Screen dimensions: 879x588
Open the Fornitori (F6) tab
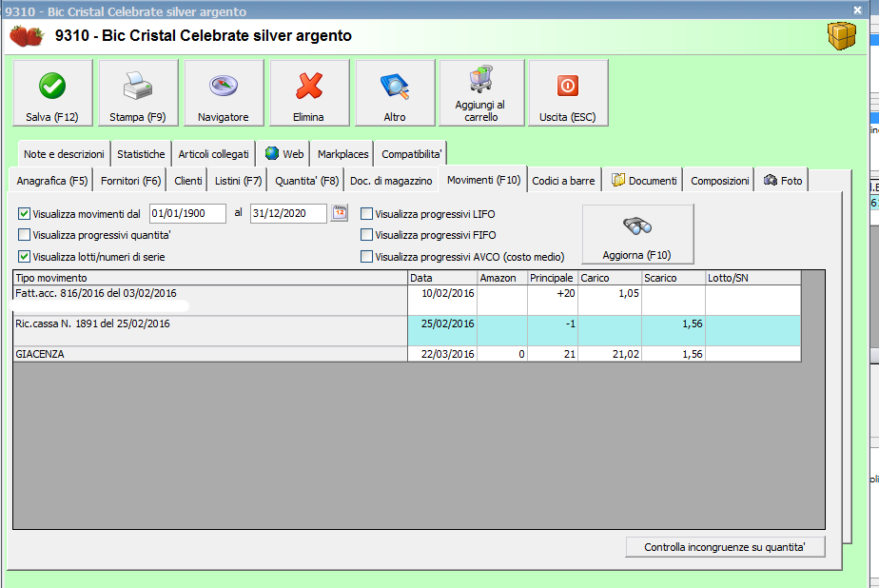pos(130,181)
